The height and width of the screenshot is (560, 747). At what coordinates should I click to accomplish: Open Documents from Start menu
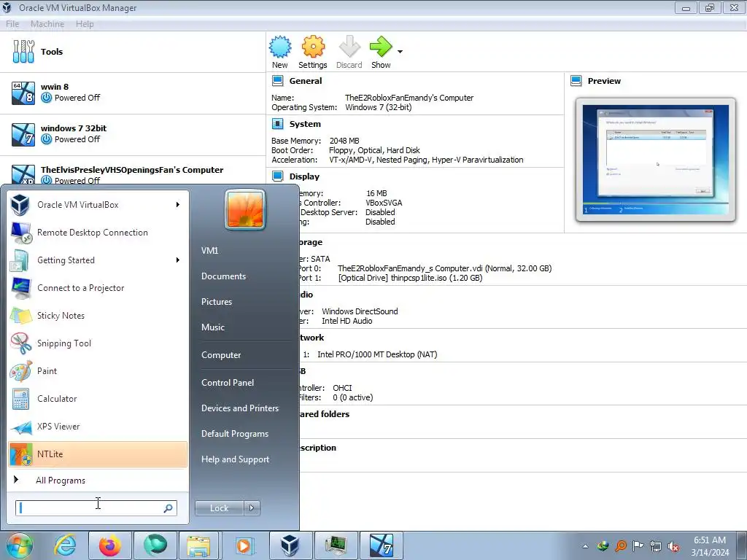(223, 276)
